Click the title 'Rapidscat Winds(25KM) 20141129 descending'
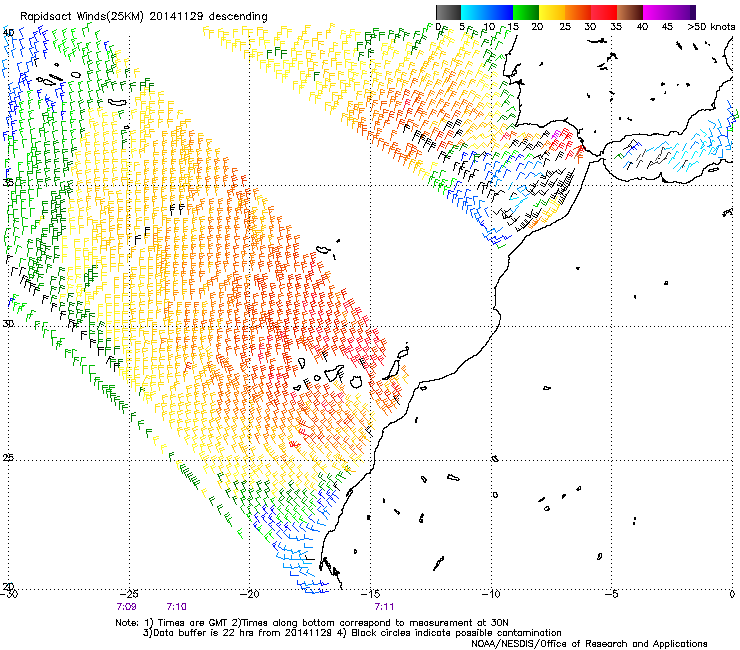Screen dimensions: 740x650 pos(144,17)
